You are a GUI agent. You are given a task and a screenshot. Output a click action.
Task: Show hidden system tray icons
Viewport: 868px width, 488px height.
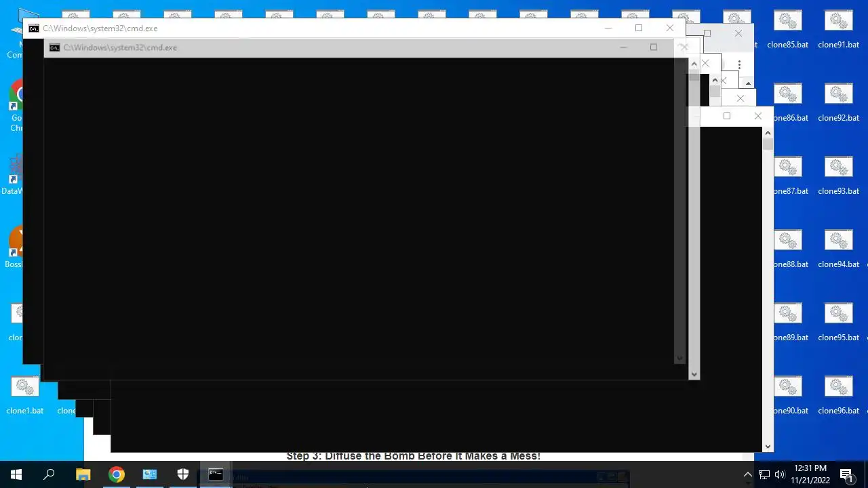click(x=748, y=474)
